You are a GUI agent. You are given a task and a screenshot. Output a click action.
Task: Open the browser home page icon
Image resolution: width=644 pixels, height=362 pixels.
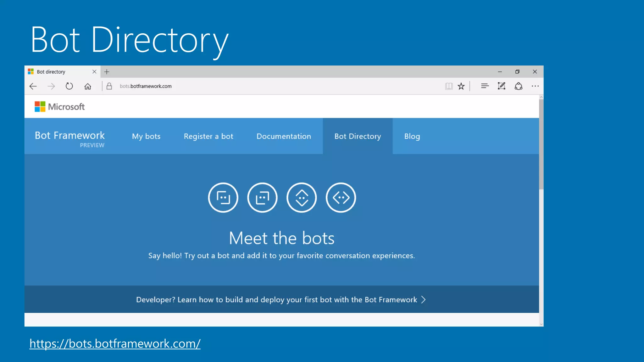coord(88,86)
